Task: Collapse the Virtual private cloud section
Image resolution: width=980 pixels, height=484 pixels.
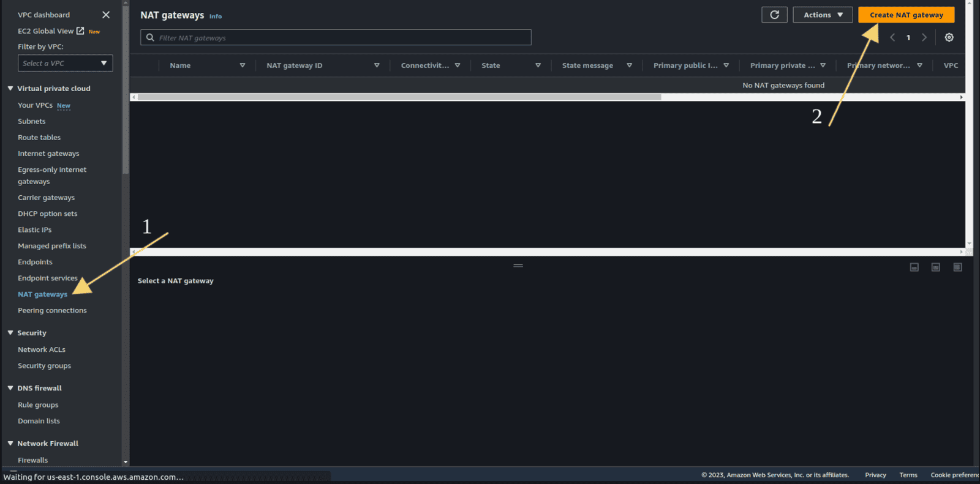Action: pos(10,89)
